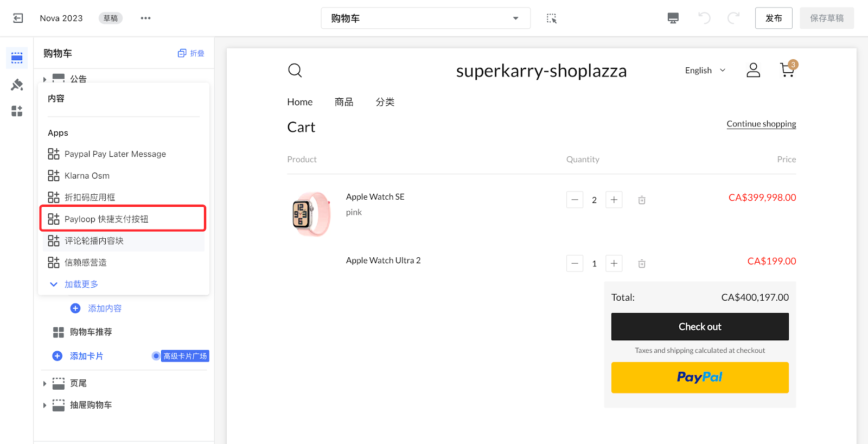Click Continue shopping link
Image resolution: width=868 pixels, height=444 pixels.
click(761, 124)
